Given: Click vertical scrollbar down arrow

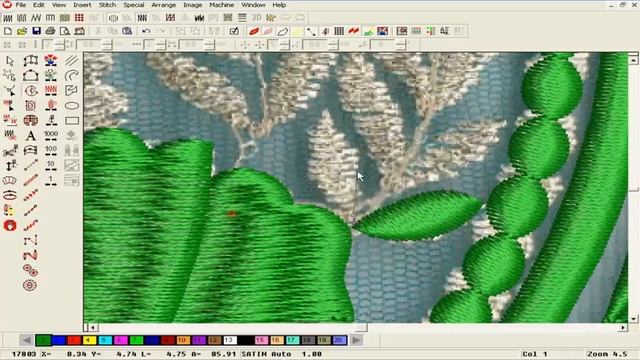Looking at the screenshot, I should (x=633, y=319).
